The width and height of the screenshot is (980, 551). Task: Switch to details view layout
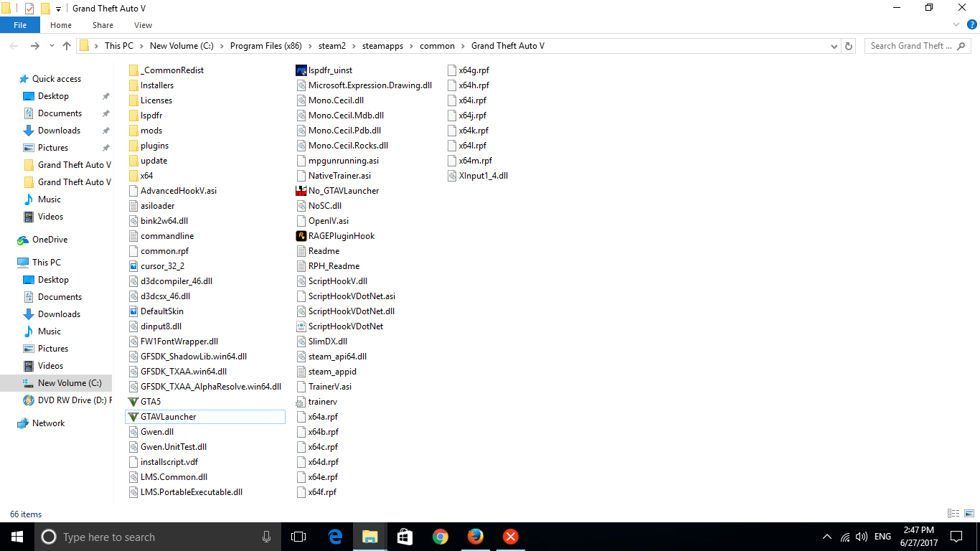click(x=953, y=514)
